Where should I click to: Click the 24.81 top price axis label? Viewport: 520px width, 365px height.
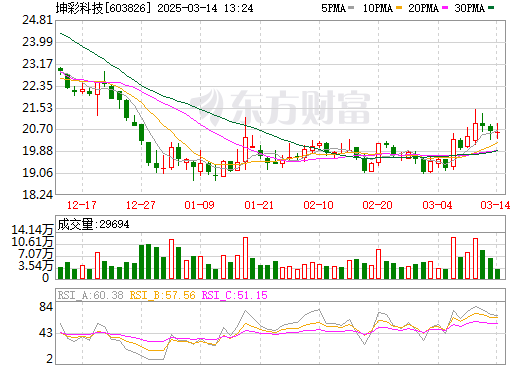point(37,20)
